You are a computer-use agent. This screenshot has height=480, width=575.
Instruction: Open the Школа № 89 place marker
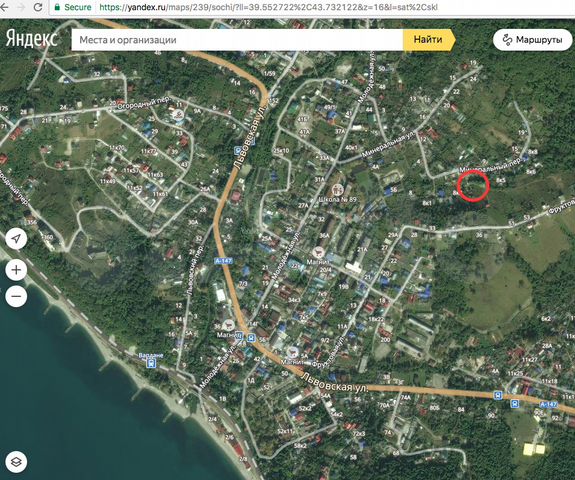[337, 190]
